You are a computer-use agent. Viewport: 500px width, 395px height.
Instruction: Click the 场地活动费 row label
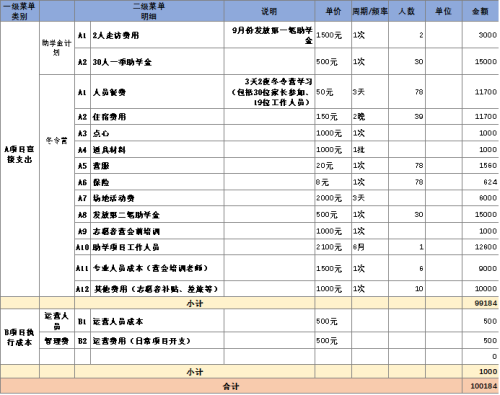pyautogui.click(x=157, y=198)
